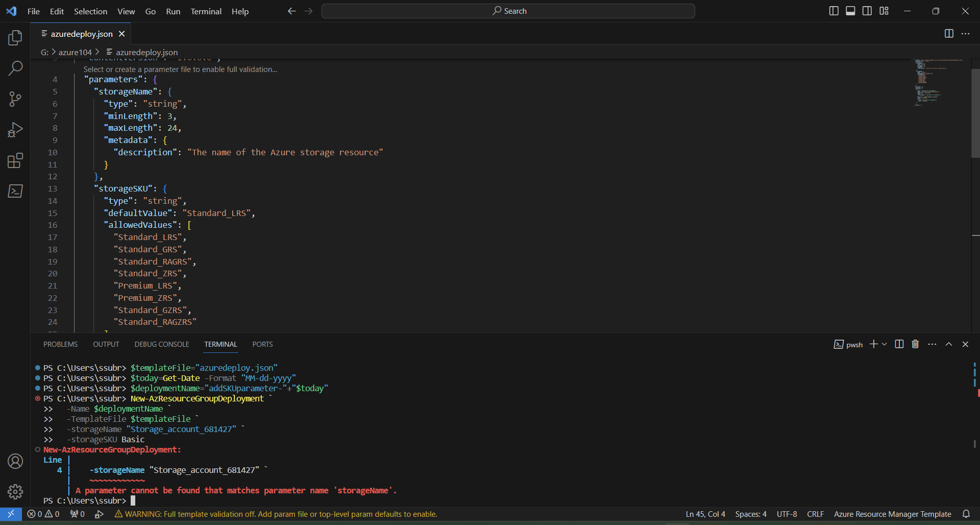Open the launch profile dropdown chevron

[885, 344]
